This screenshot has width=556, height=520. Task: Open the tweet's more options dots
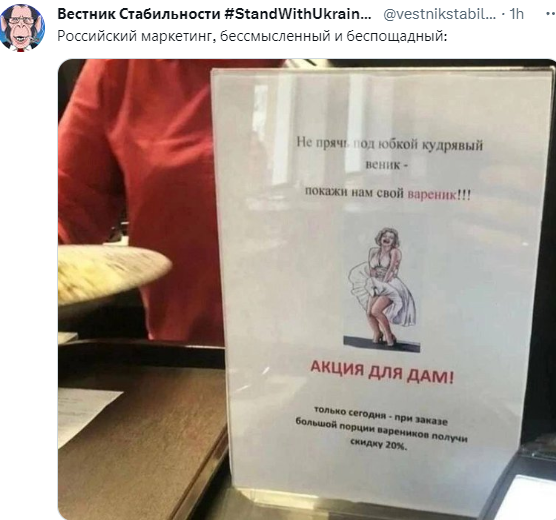(x=550, y=14)
